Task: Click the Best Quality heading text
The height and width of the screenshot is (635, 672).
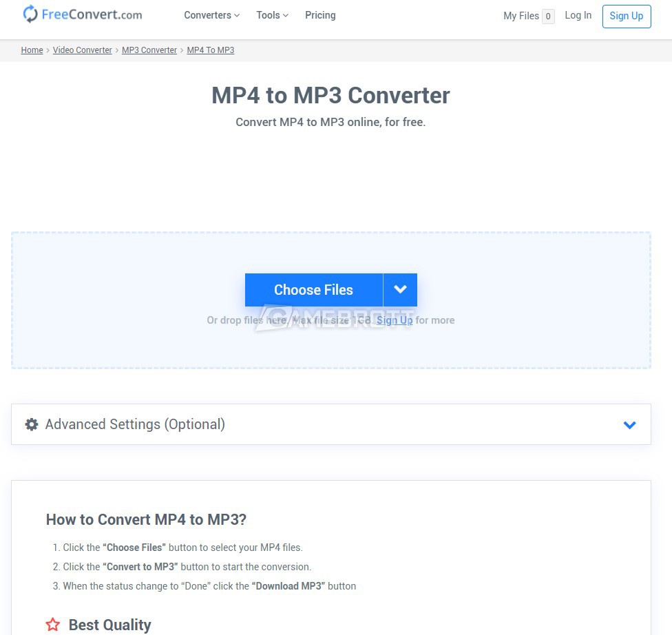Action: tap(109, 625)
